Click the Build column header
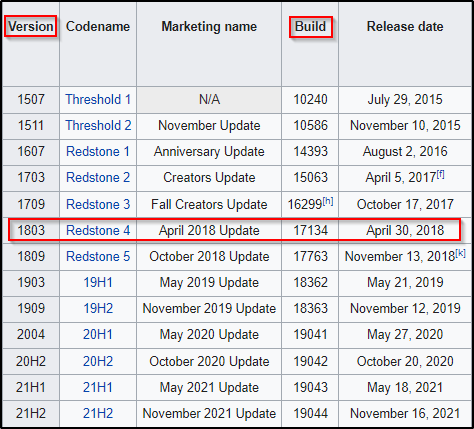This screenshot has width=474, height=429. (310, 26)
